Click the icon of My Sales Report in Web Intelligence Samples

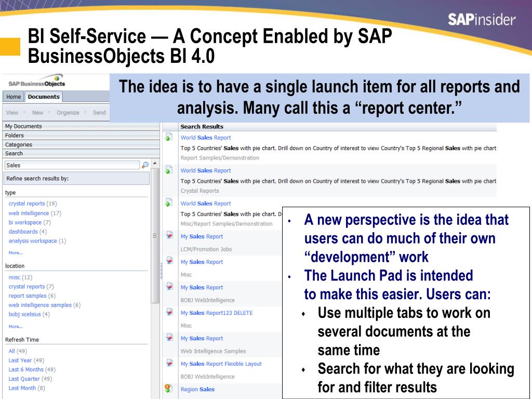coord(169,337)
